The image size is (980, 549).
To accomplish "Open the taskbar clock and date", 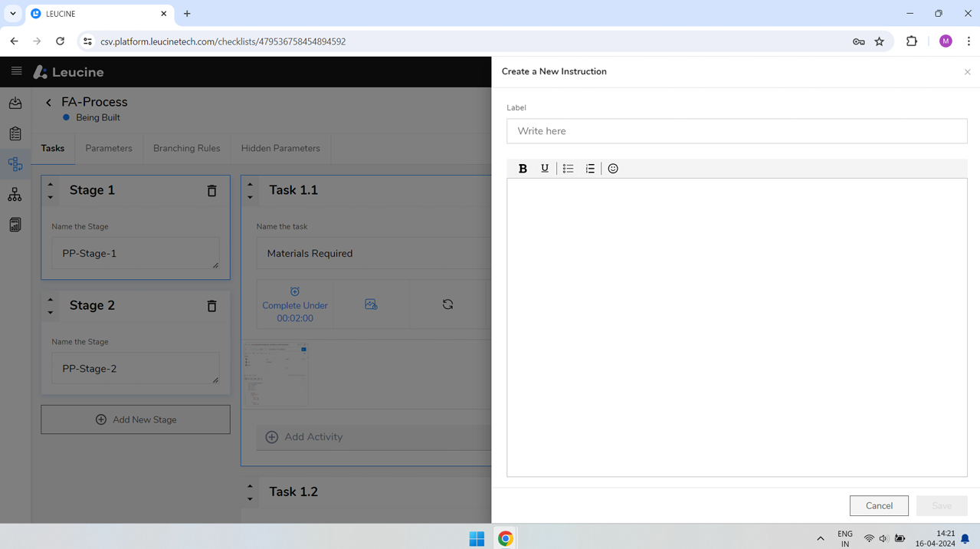I will point(935,538).
